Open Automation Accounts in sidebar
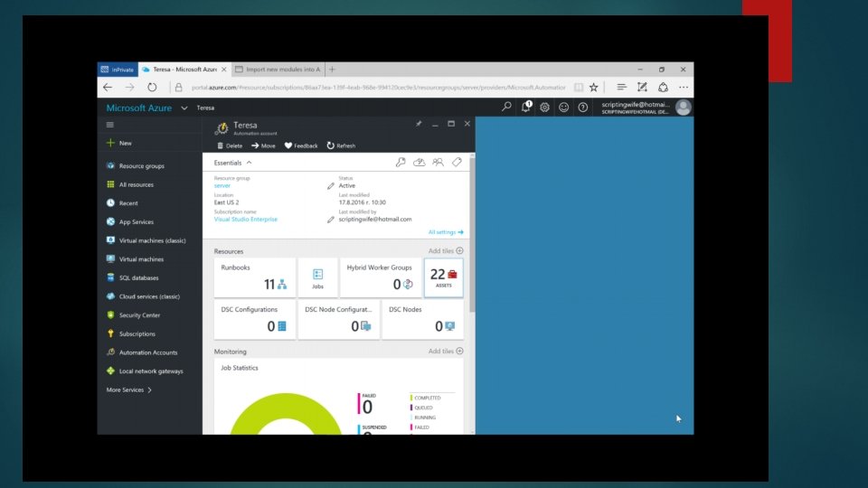The image size is (868, 488). [149, 352]
